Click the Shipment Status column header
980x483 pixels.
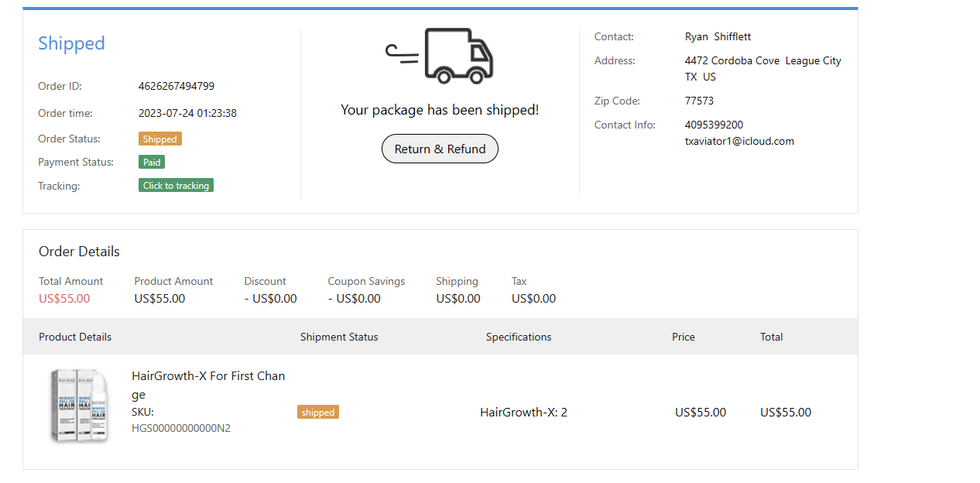(x=339, y=337)
